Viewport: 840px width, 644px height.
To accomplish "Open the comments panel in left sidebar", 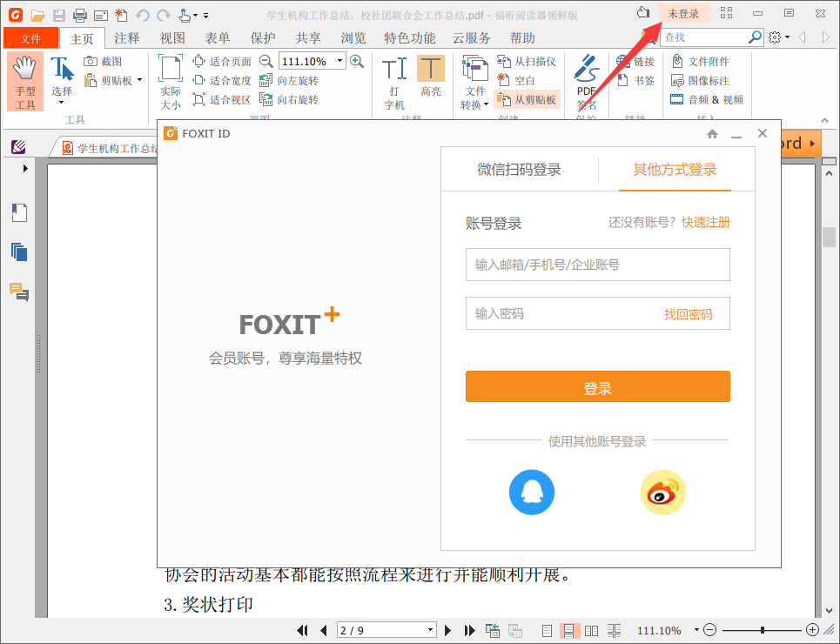I will (x=19, y=292).
